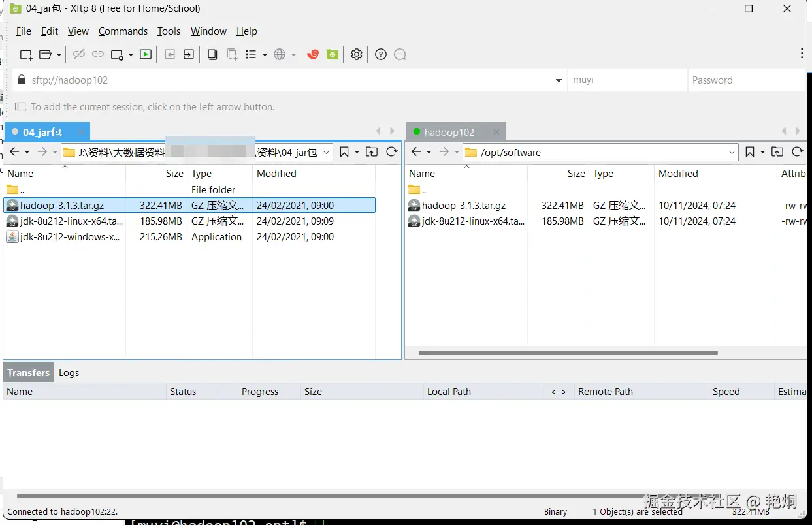Open the View menu

[x=78, y=31]
